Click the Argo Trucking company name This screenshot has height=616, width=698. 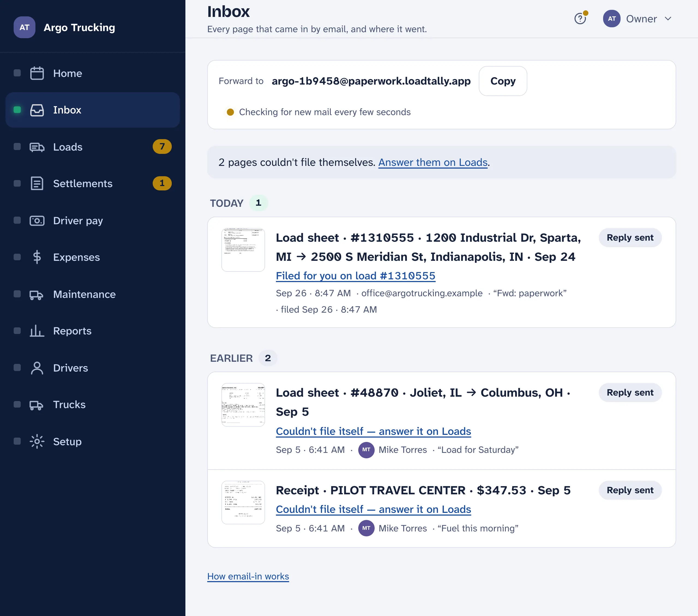click(x=79, y=27)
